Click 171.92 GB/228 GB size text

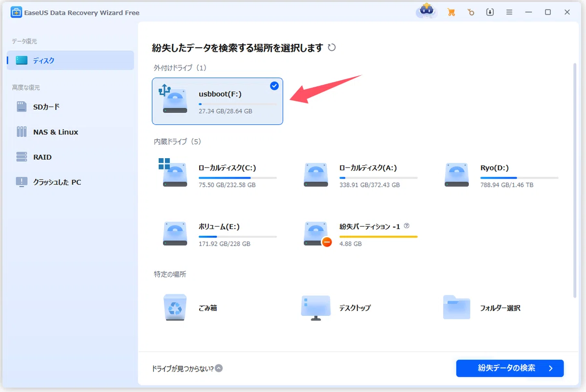click(224, 244)
